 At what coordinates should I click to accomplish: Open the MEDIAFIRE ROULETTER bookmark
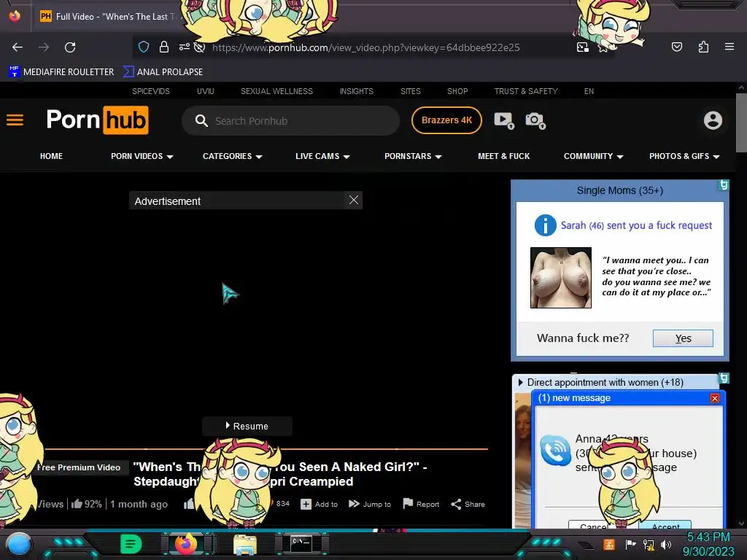(x=61, y=72)
